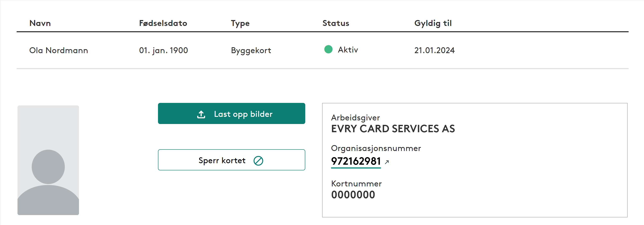644x225 pixels.
Task: Click the expiry date 21.01.2024
Action: point(434,50)
